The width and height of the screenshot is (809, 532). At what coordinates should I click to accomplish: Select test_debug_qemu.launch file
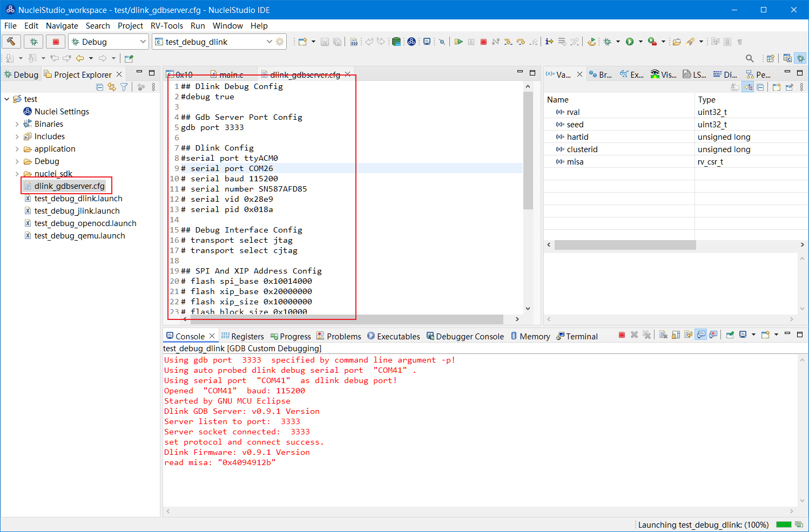point(75,236)
